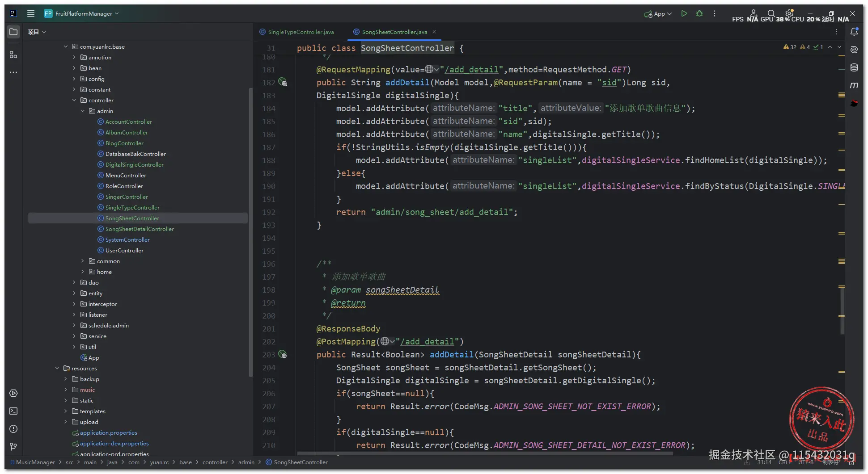Open the Terminal tool window
Viewport: 868px width, 474px height.
pyautogui.click(x=13, y=411)
